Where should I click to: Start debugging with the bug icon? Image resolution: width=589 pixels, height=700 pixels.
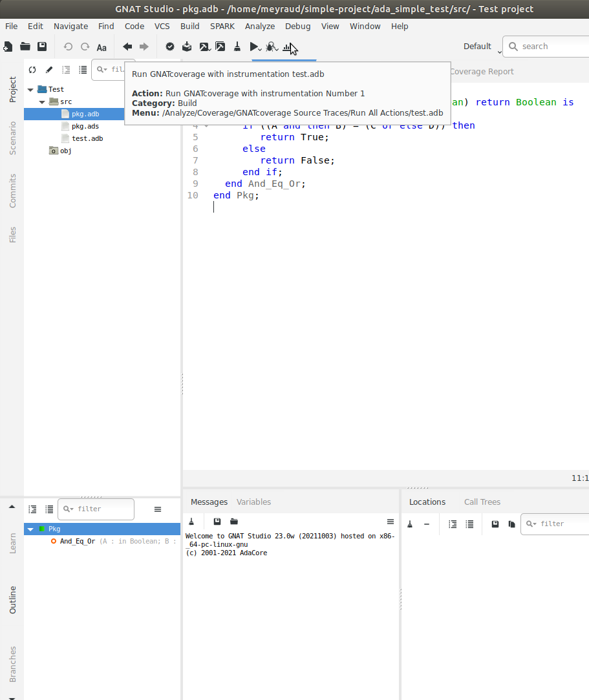(x=272, y=47)
